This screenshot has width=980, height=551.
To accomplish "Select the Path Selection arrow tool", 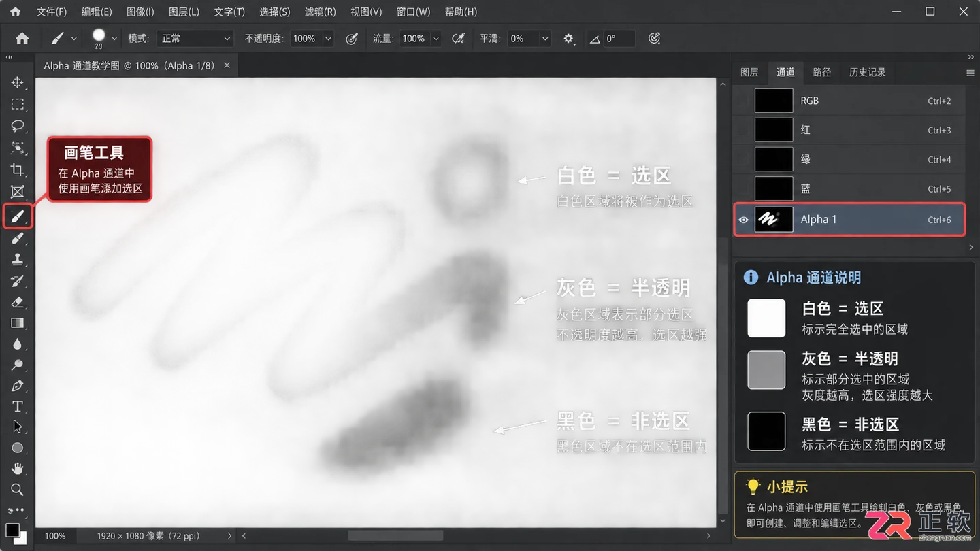I will (x=17, y=427).
